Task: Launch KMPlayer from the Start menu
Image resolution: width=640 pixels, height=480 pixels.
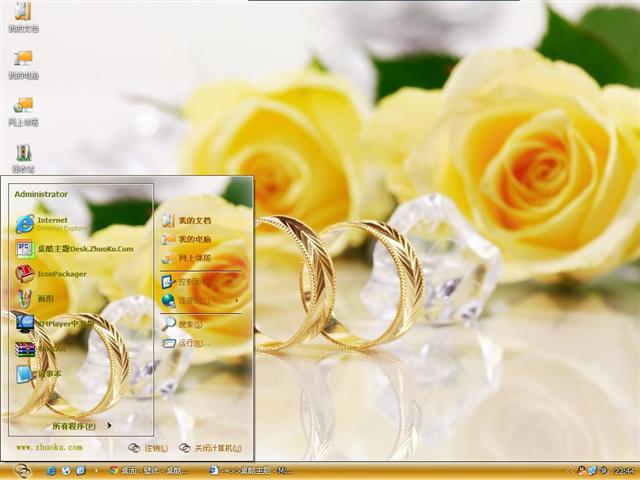Action: 54,323
